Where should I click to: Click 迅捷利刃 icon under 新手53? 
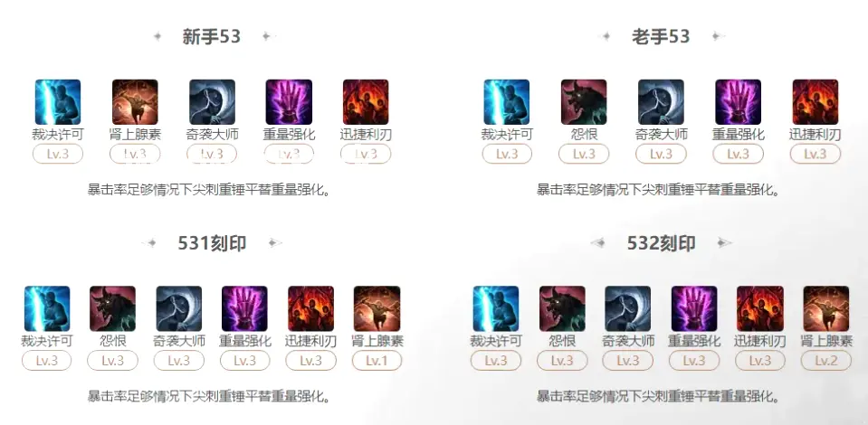(x=366, y=102)
